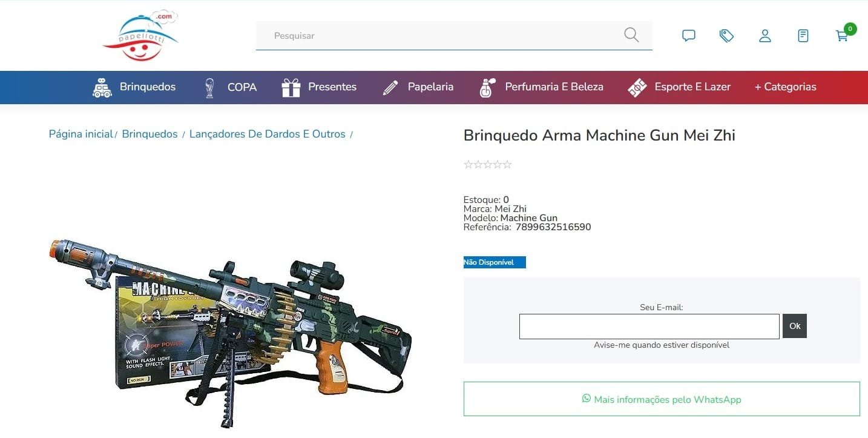Open the COPA category menu

230,87
